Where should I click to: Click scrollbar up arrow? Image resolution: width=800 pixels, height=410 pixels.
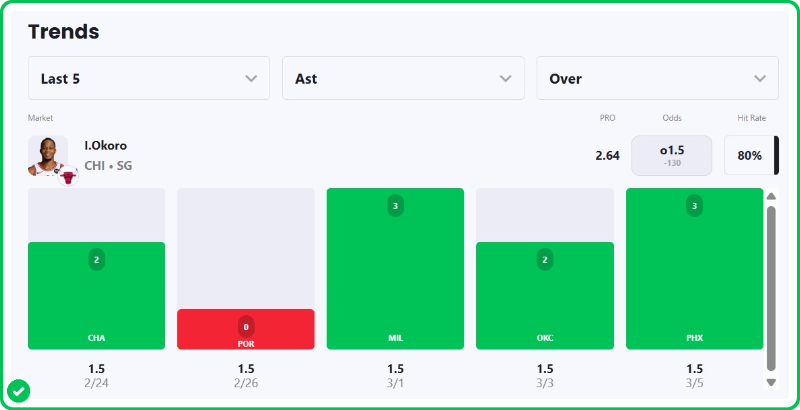[x=771, y=196]
